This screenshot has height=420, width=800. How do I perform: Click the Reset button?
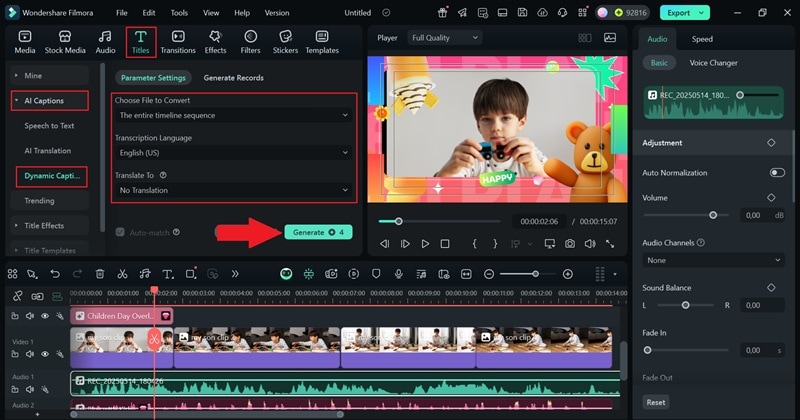(x=656, y=402)
